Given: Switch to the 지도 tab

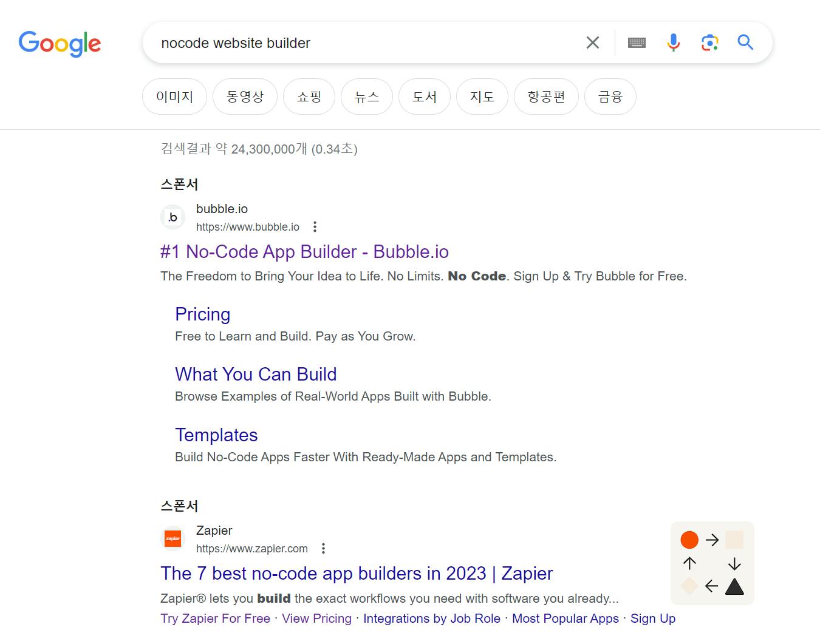Looking at the screenshot, I should [482, 97].
